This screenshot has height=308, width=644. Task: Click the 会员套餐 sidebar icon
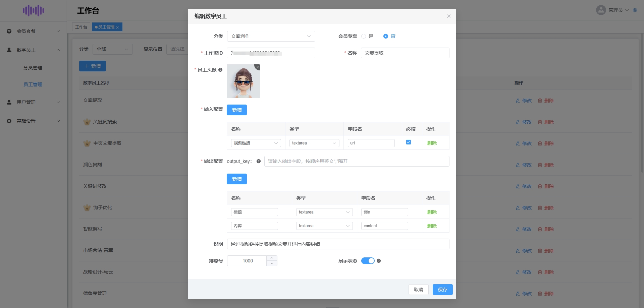coord(9,31)
